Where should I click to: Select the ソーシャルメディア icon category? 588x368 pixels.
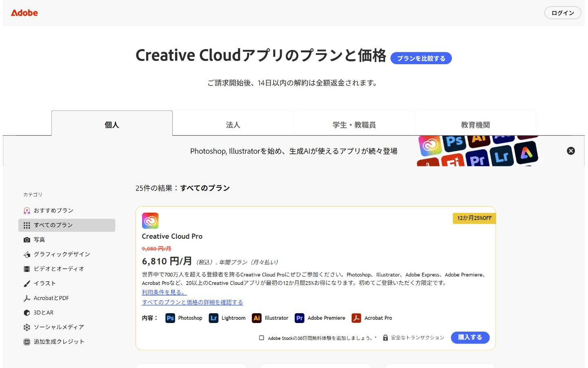27,327
